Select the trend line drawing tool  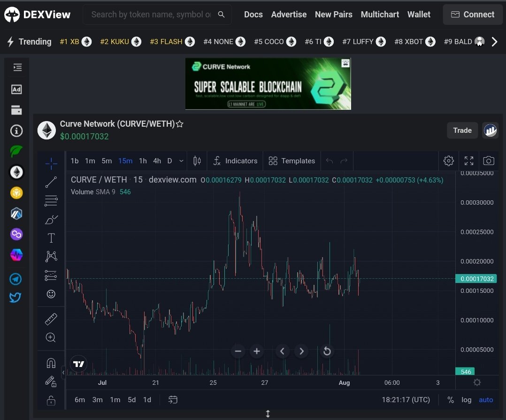pos(51,182)
